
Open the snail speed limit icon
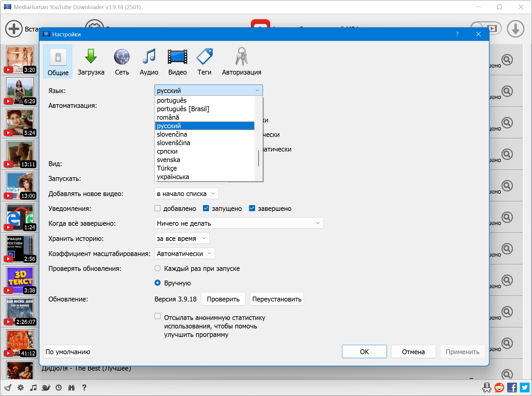pyautogui.click(x=46, y=388)
